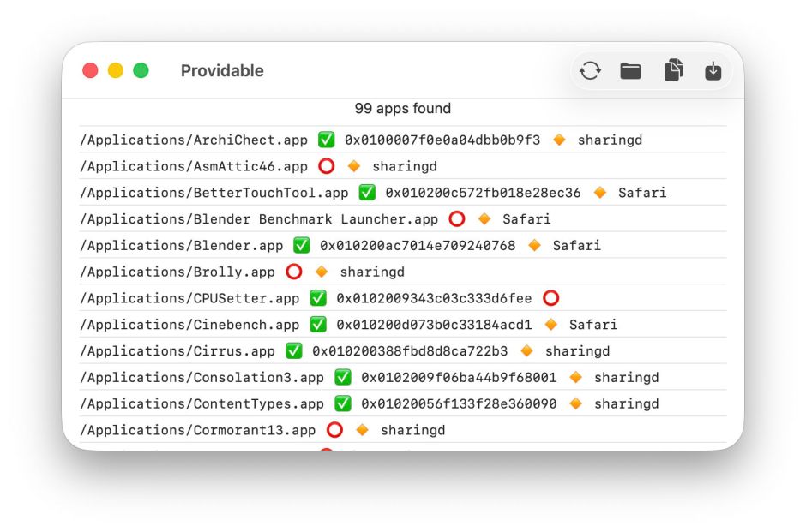The height and width of the screenshot is (532, 806).
Task: Click Safari label in Blender Benchmark Launcher row
Action: coord(526,219)
